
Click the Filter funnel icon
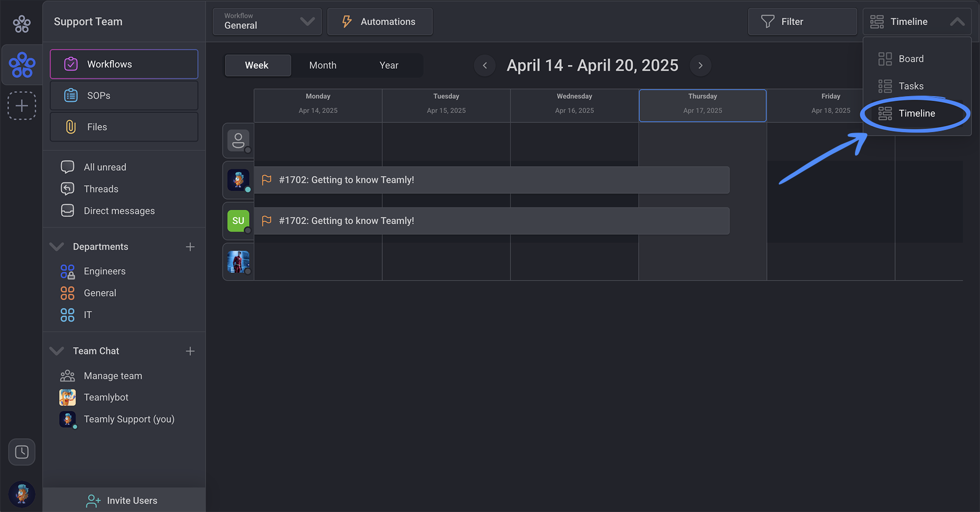pyautogui.click(x=768, y=22)
